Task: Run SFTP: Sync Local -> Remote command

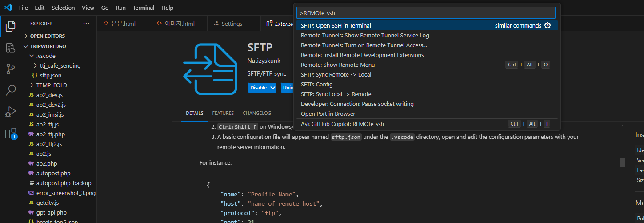Action: [x=336, y=94]
